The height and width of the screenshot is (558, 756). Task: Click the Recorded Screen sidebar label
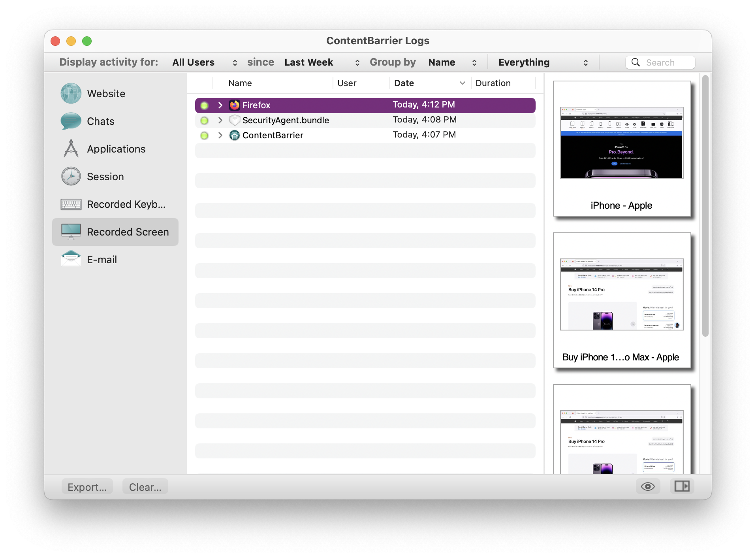[x=128, y=232]
